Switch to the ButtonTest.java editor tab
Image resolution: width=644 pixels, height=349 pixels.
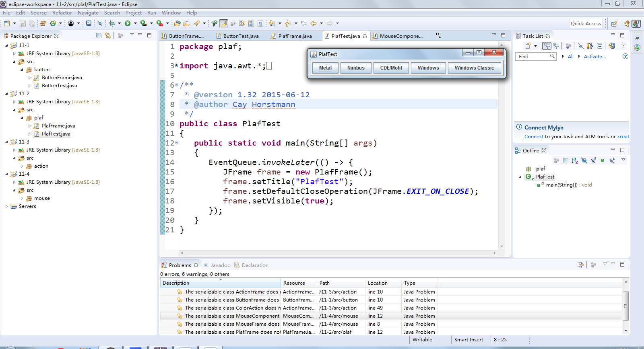tap(241, 36)
